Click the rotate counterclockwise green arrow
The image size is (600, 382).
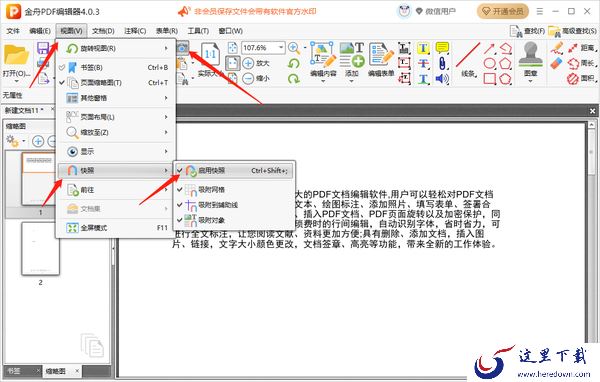point(293,63)
